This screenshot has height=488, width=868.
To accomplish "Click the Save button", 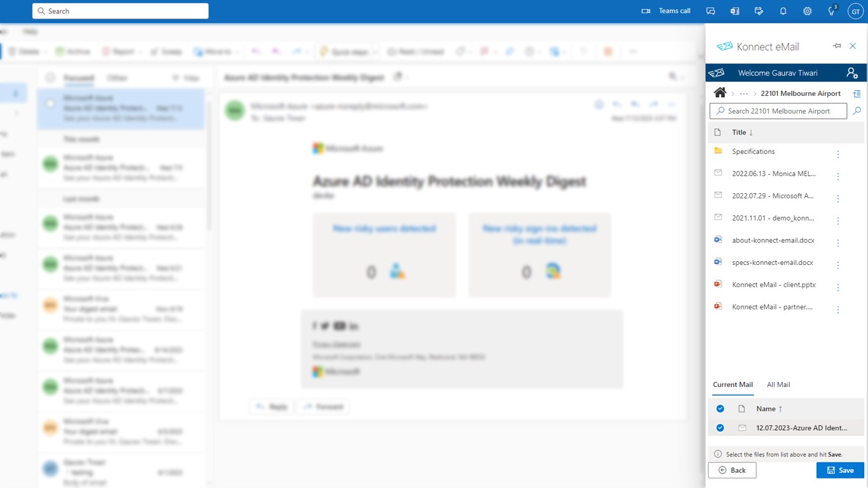I will (840, 470).
